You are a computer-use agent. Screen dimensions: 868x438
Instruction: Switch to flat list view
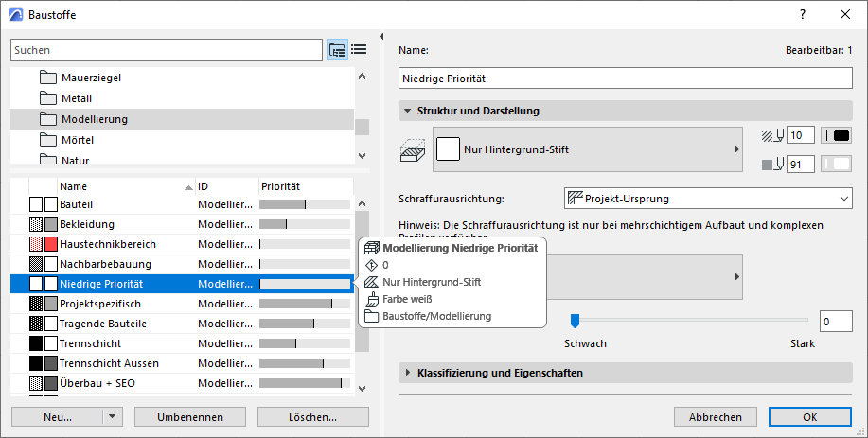click(x=359, y=50)
